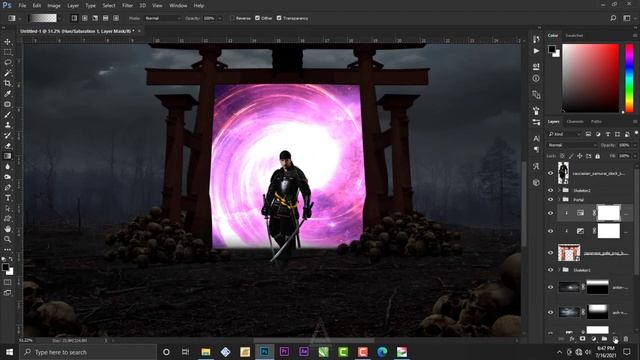Open the layer blend mode Normal dropdown
The image size is (640, 360).
571,145
